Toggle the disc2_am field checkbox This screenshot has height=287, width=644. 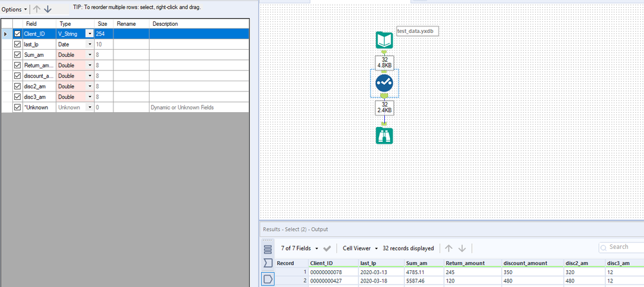tap(17, 86)
